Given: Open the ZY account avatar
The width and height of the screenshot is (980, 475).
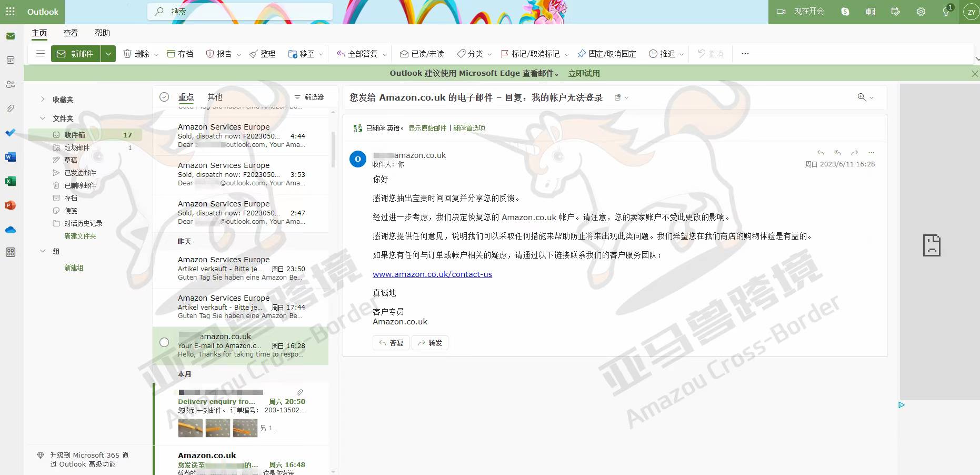Looking at the screenshot, I should click(x=971, y=12).
